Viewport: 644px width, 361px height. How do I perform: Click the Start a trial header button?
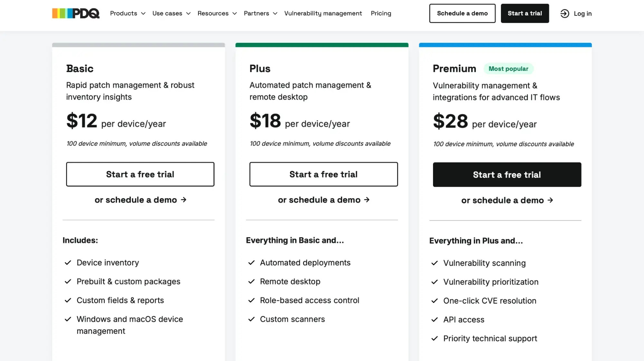525,13
